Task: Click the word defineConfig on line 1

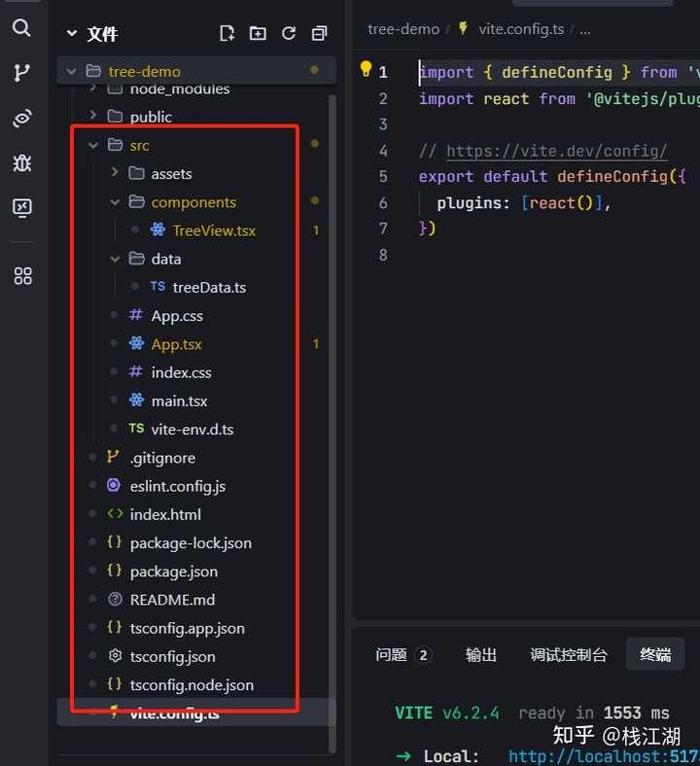Action: click(x=556, y=72)
